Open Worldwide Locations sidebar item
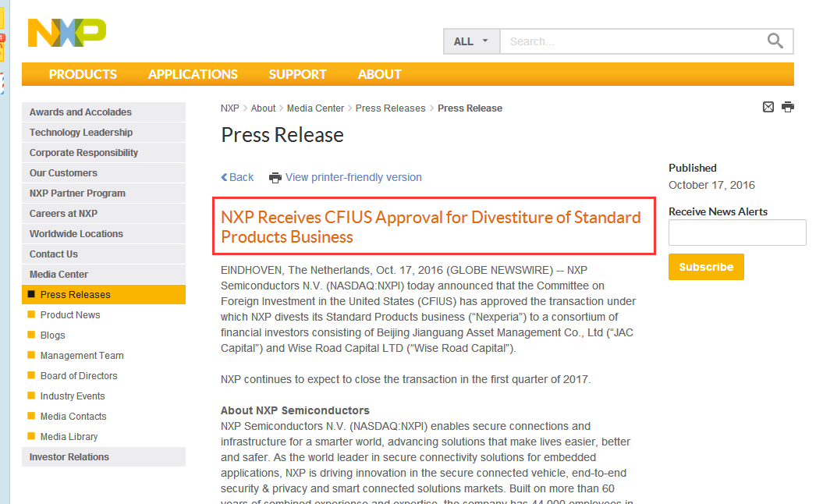This screenshot has height=504, width=823. pyautogui.click(x=104, y=234)
